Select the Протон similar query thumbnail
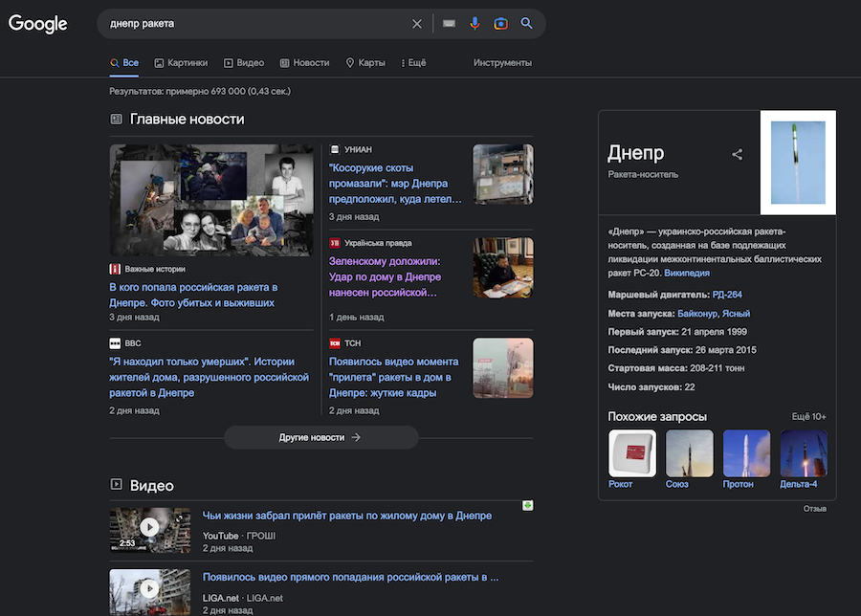 point(746,453)
